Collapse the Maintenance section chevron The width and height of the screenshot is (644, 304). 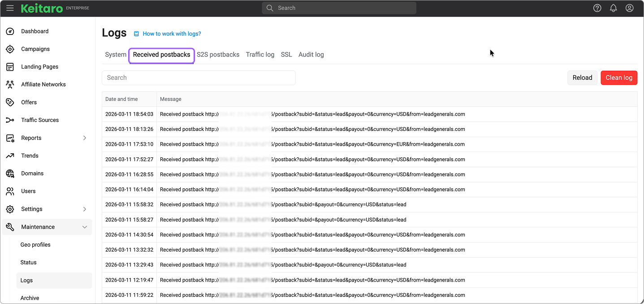pyautogui.click(x=85, y=227)
